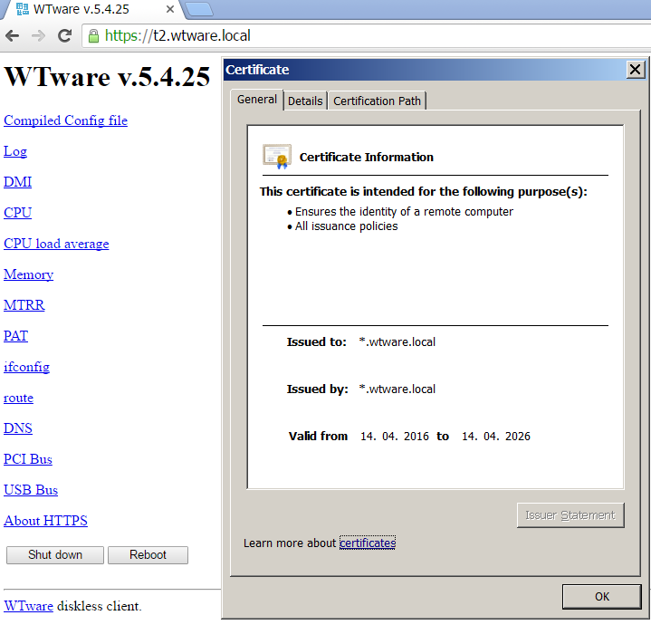
Task: Follow the certificates help link
Action: click(x=367, y=543)
